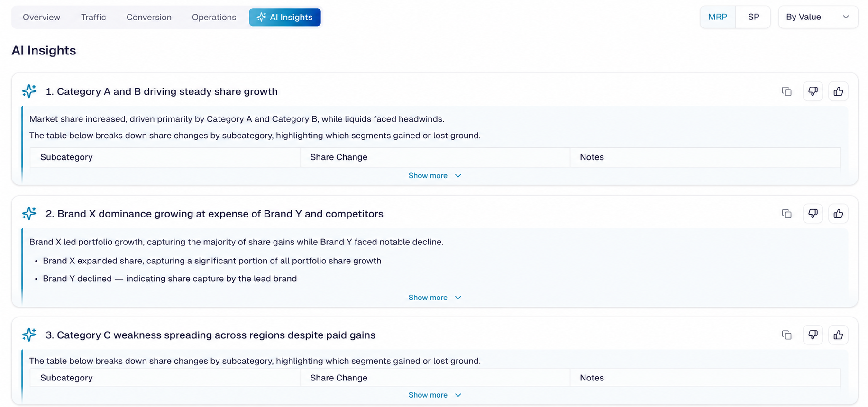Open the Overview tab

(x=42, y=17)
